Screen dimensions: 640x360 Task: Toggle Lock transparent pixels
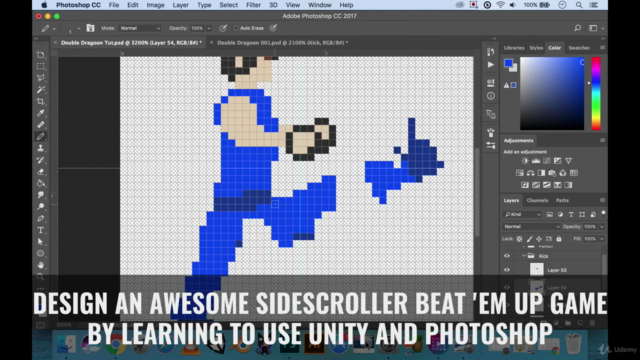(519, 239)
